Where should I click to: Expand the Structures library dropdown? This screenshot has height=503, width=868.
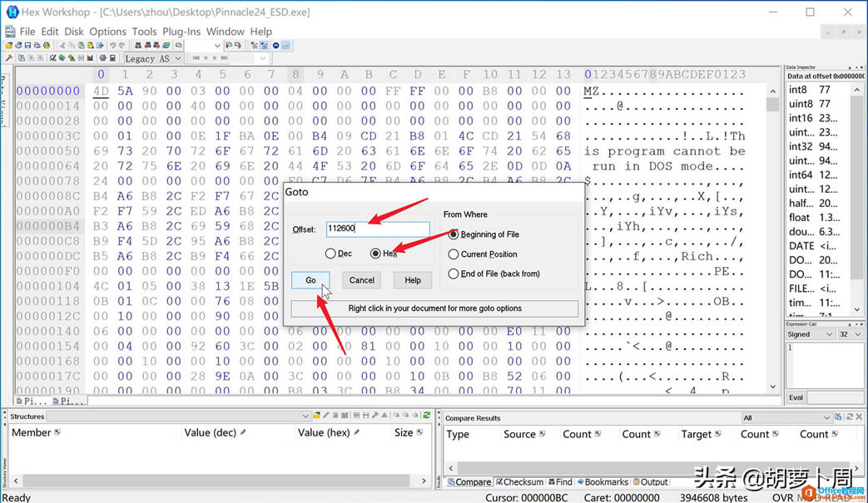[305, 417]
